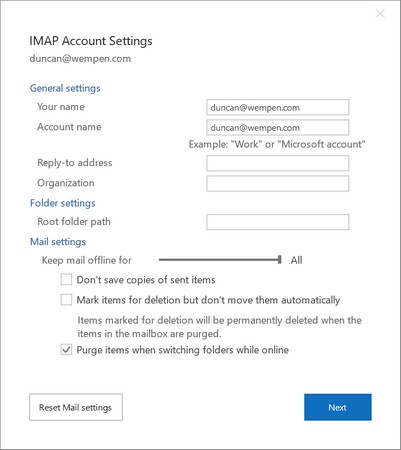
Task: Click the Organization input box
Action: click(278, 183)
